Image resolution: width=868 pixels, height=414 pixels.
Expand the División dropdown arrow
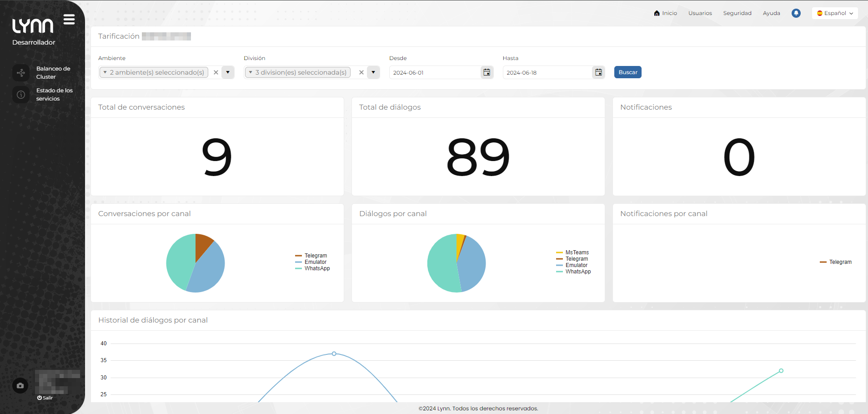click(373, 72)
